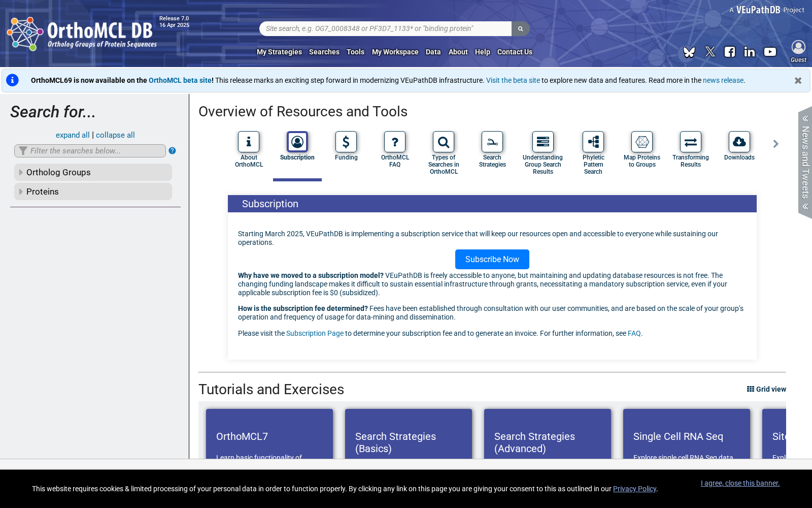This screenshot has height=508, width=812.
Task: Open the Data menu
Action: [433, 52]
